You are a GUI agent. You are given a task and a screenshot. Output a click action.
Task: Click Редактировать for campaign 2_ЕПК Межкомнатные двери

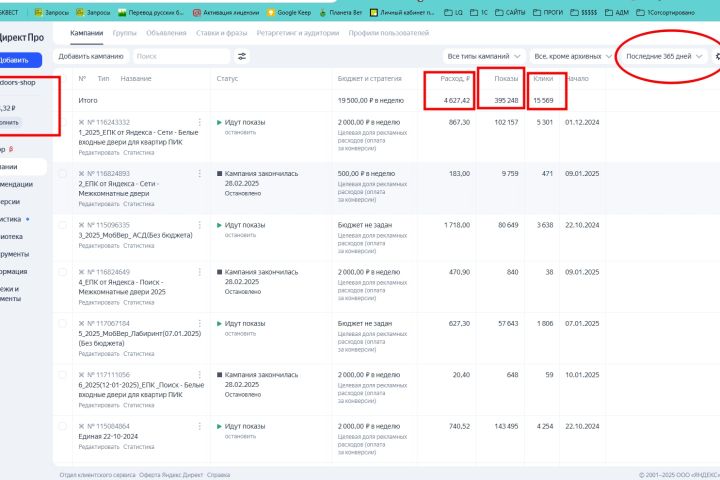(x=99, y=204)
